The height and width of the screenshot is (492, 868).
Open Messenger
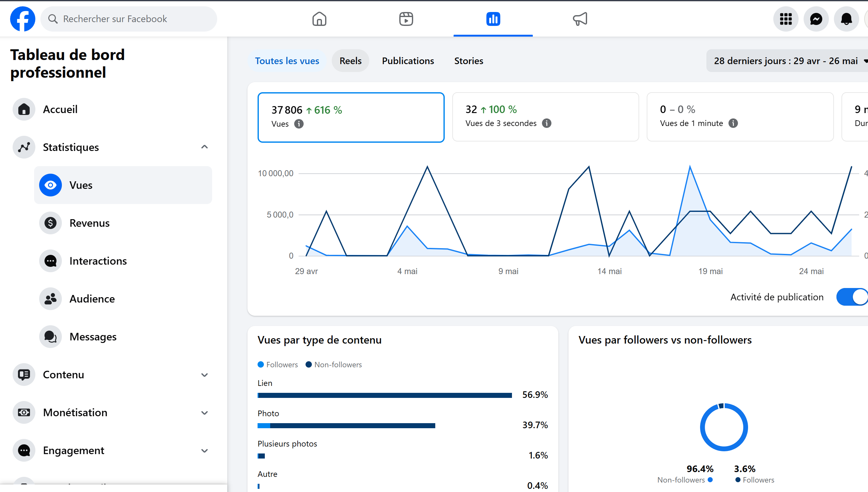[x=816, y=19]
